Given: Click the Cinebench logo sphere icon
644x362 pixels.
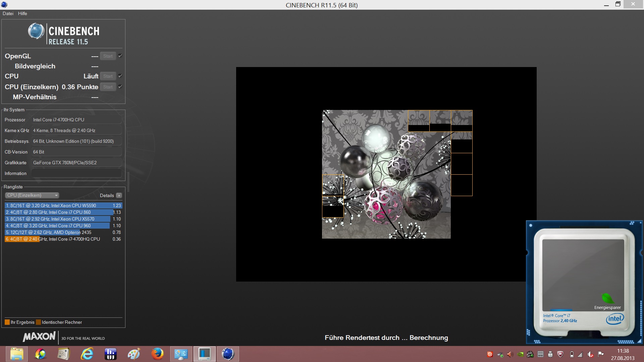Looking at the screenshot, I should pyautogui.click(x=36, y=31).
